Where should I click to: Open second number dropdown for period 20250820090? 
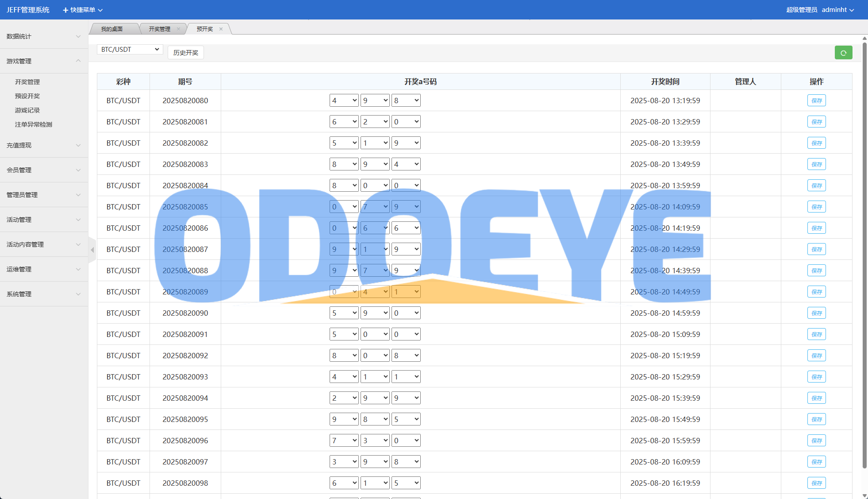coord(375,313)
